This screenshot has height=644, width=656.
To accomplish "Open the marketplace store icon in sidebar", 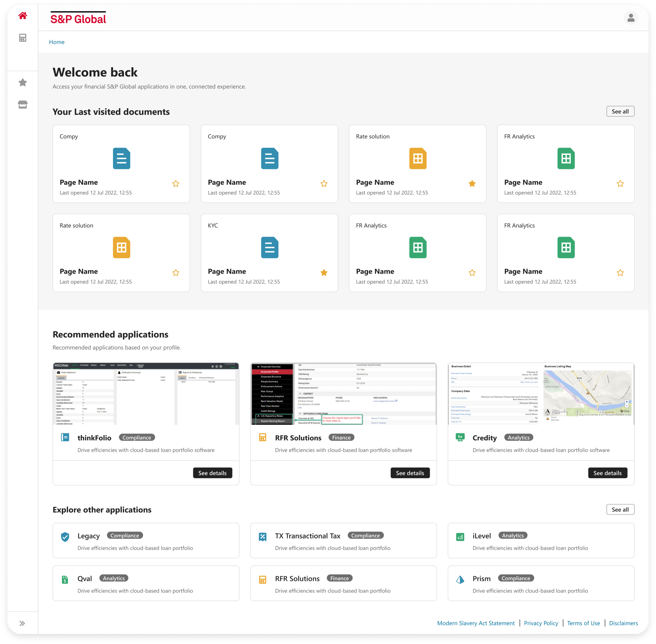I will pyautogui.click(x=23, y=105).
